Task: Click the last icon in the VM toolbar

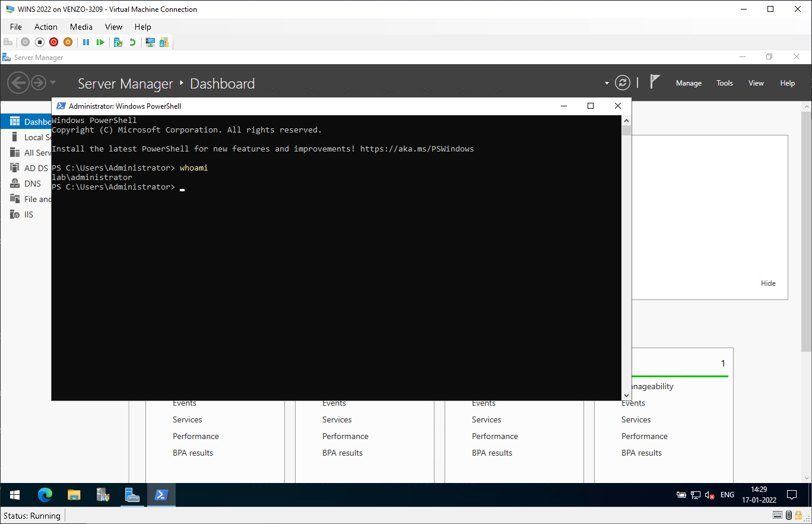Action: tap(164, 42)
